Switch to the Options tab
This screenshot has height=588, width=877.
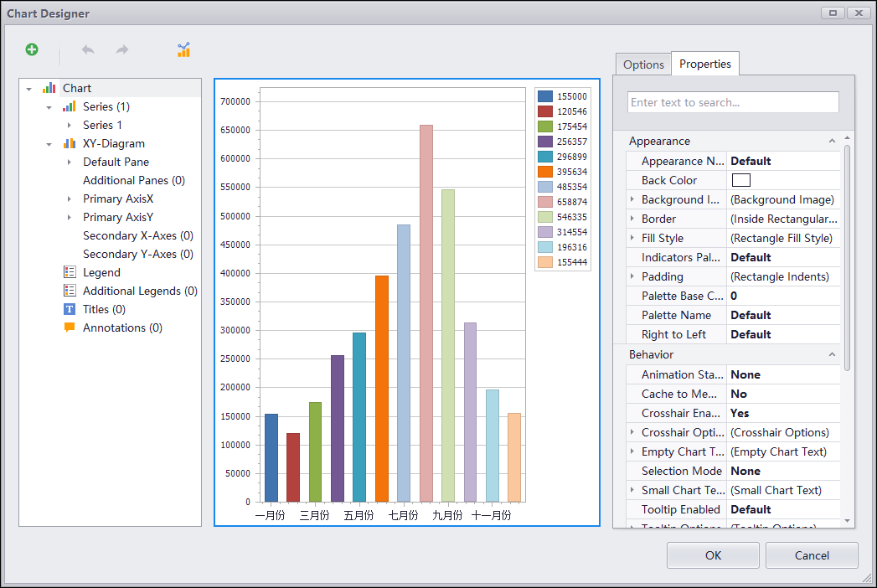(643, 64)
